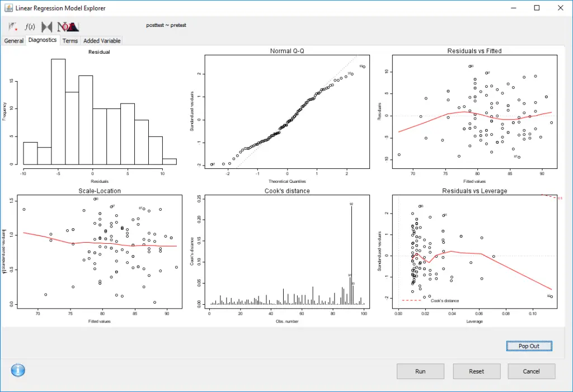Pop Out the diagnostic plots
Screen dimensions: 573x392
[x=528, y=346]
